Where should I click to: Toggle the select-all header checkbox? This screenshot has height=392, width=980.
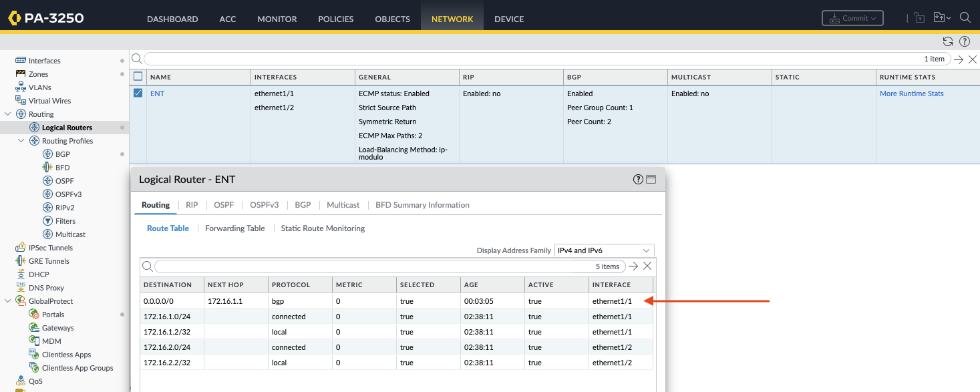point(138,77)
